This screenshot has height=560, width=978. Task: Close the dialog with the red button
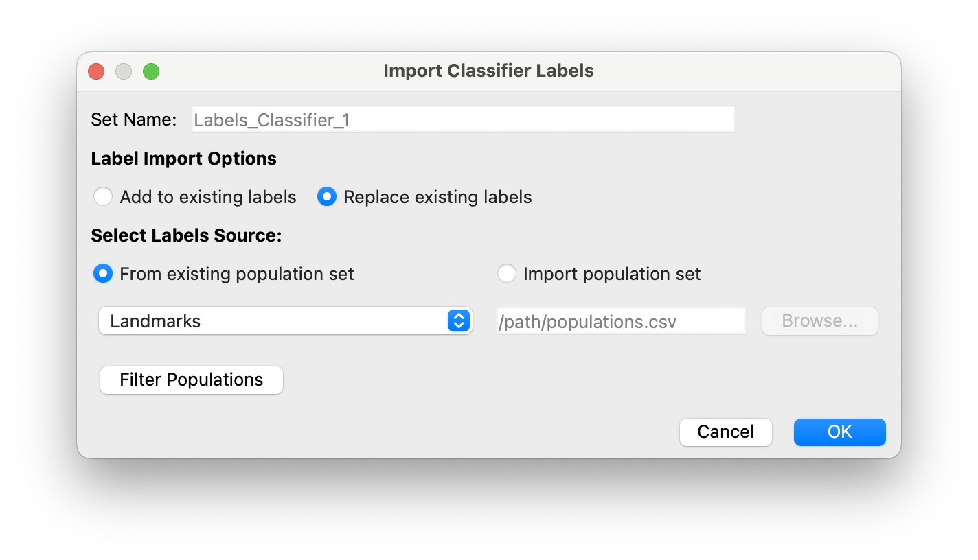coord(95,71)
